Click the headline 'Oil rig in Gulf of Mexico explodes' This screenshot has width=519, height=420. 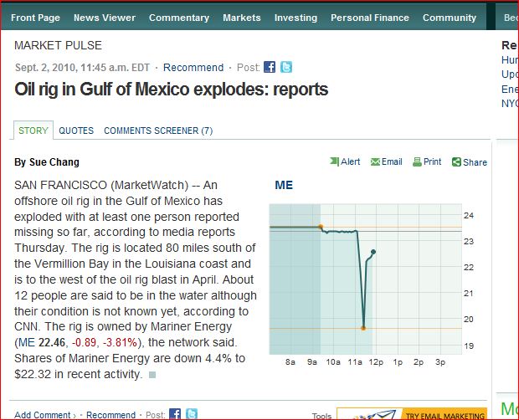[171, 90]
